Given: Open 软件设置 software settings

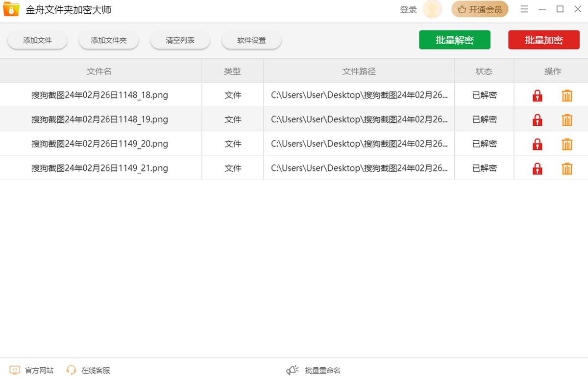Looking at the screenshot, I should coord(251,41).
